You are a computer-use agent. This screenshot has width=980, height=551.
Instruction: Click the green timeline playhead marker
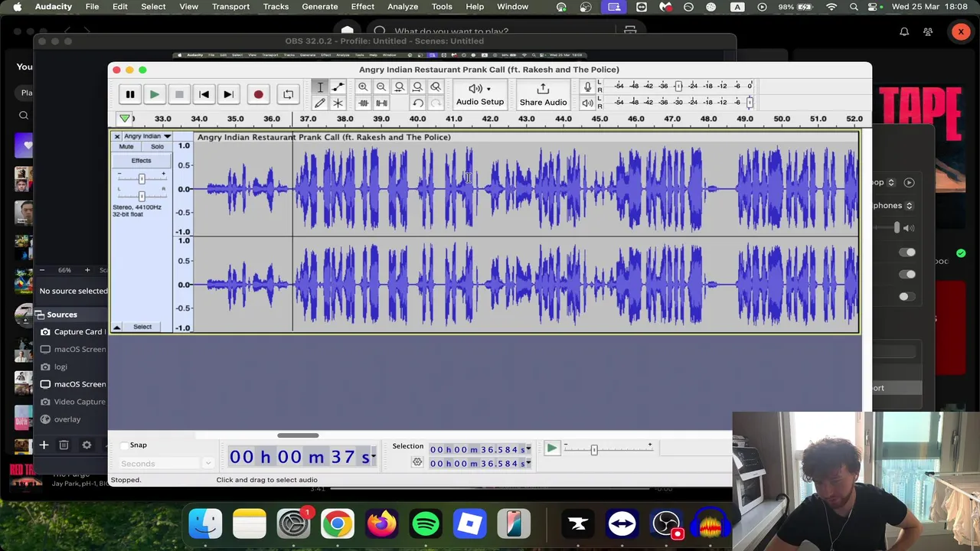pyautogui.click(x=124, y=119)
